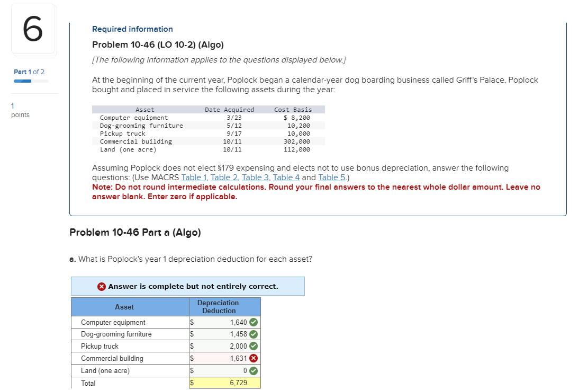Open the MACRS Table 3 link
The image size is (588, 390).
tap(256, 177)
